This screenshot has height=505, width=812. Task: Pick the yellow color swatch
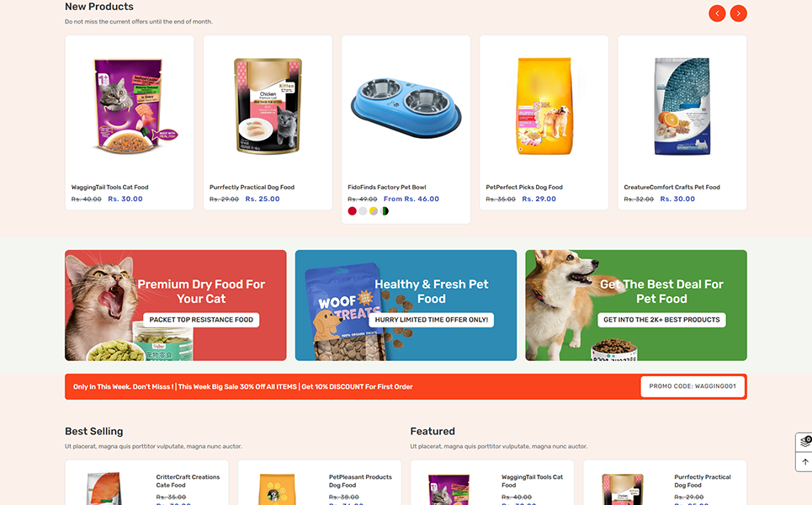coord(374,210)
